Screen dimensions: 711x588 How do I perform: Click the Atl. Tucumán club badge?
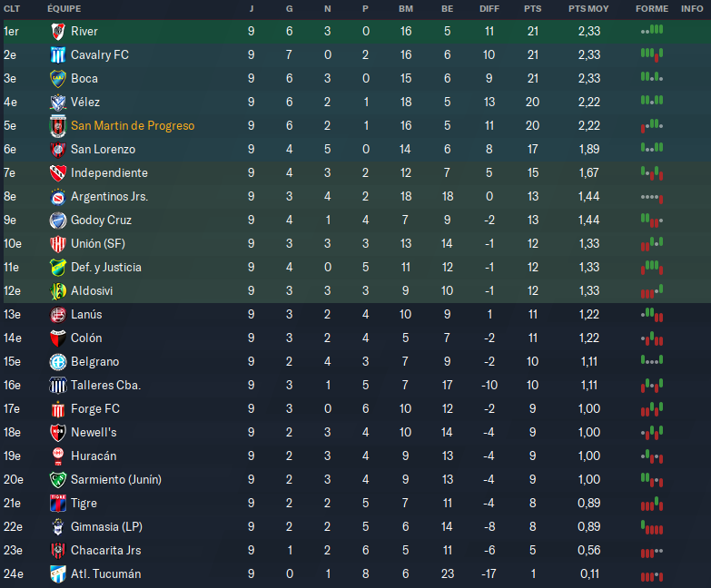click(58, 574)
